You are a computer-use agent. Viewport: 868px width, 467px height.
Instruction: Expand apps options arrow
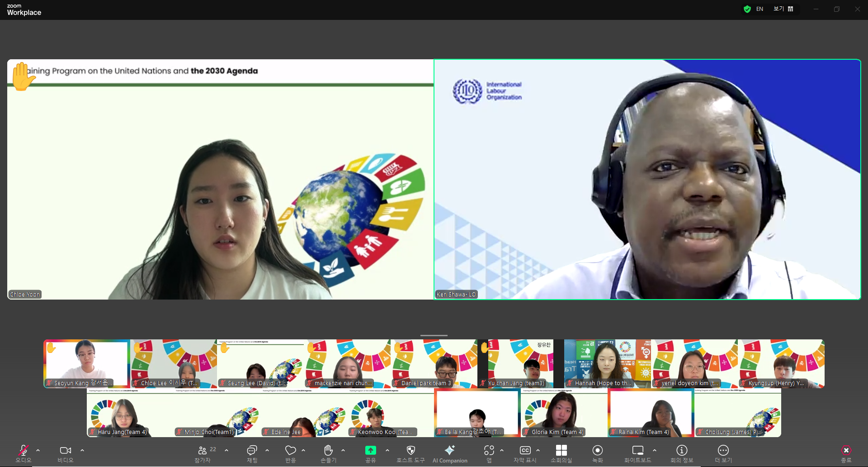[502, 450]
